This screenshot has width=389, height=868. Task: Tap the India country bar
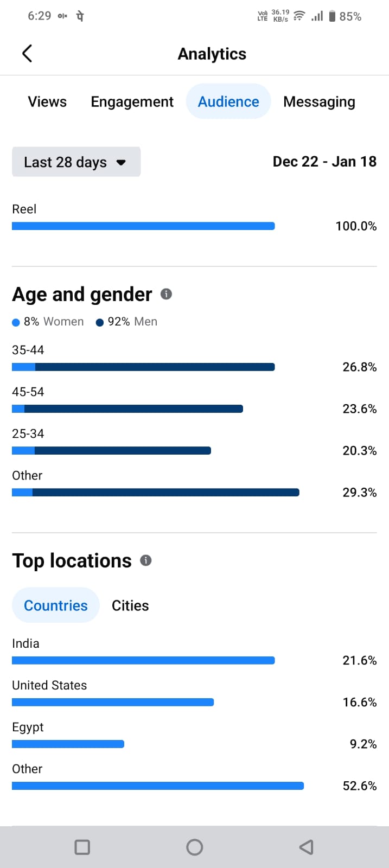143,660
